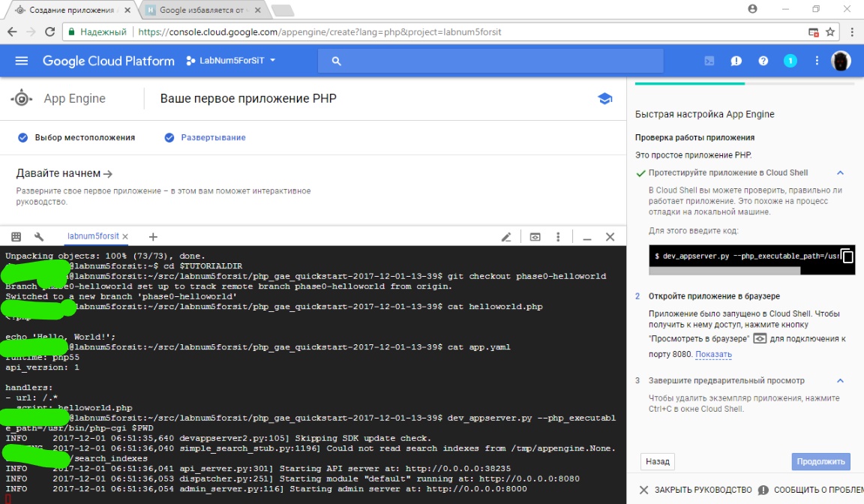
Task: Add a new Cloud Shell session tab
Action: (153, 237)
